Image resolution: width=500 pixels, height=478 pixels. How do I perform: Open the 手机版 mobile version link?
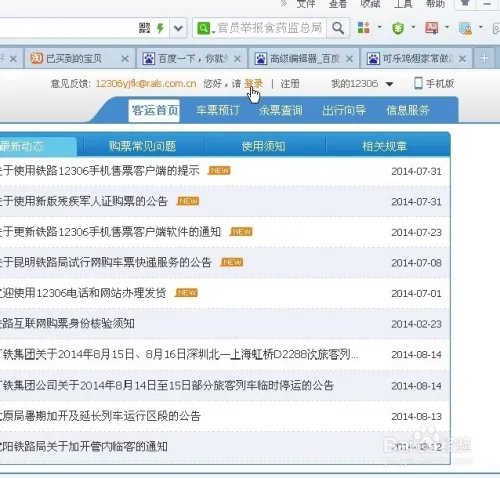434,83
